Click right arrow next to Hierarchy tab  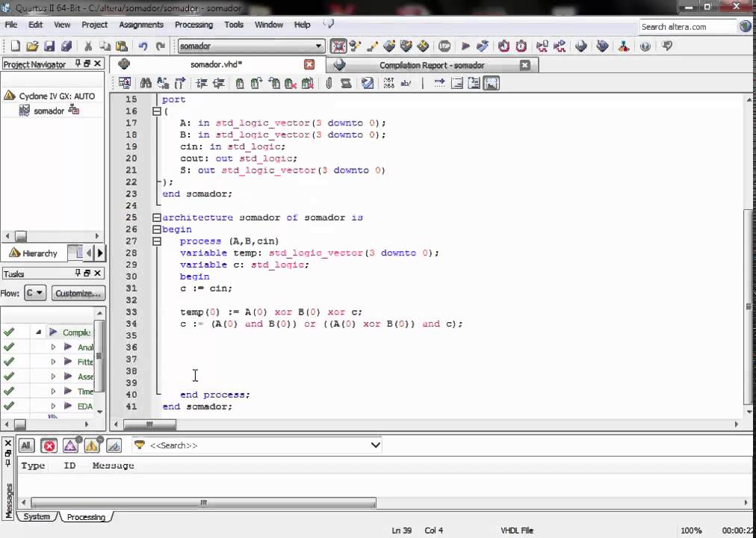[x=100, y=253]
